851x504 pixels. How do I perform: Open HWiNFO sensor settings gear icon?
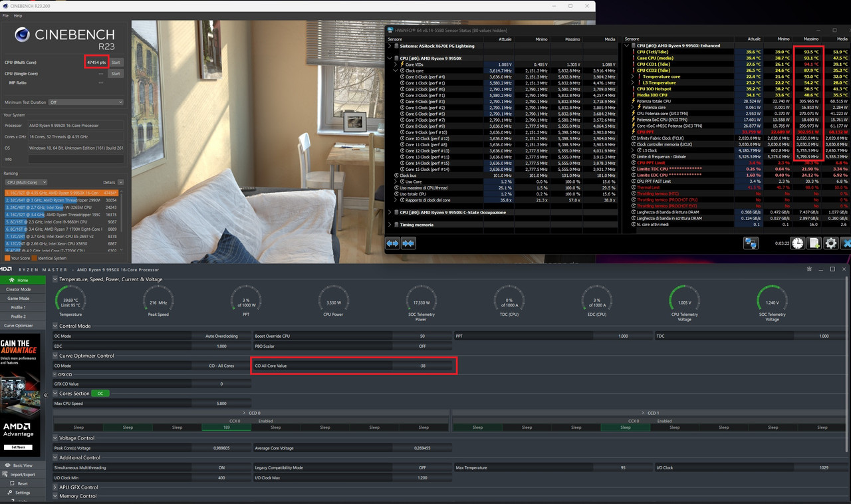[x=830, y=243]
